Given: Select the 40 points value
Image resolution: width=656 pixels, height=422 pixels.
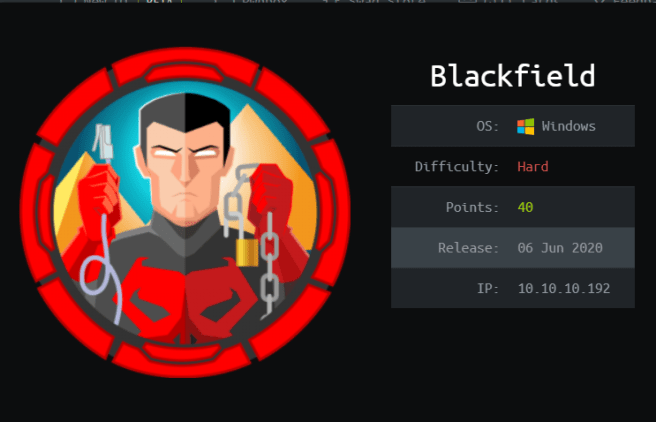Looking at the screenshot, I should click(x=525, y=207).
